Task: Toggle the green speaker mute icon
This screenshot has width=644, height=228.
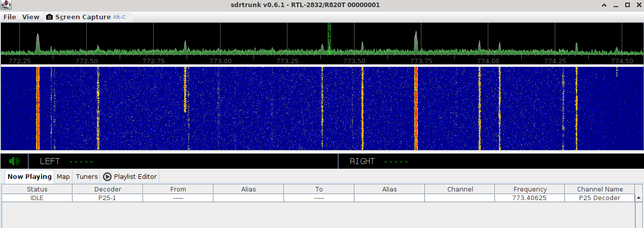Action: [14, 161]
